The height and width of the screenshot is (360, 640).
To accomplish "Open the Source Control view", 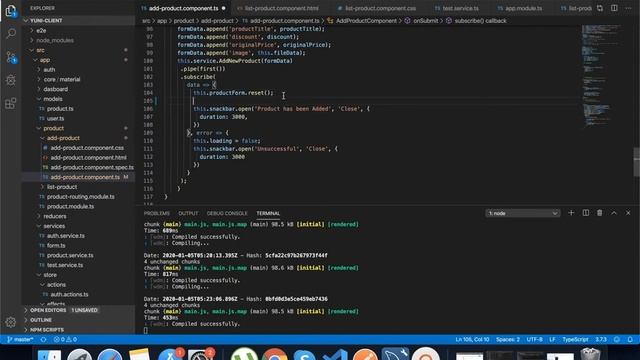I will [11, 57].
